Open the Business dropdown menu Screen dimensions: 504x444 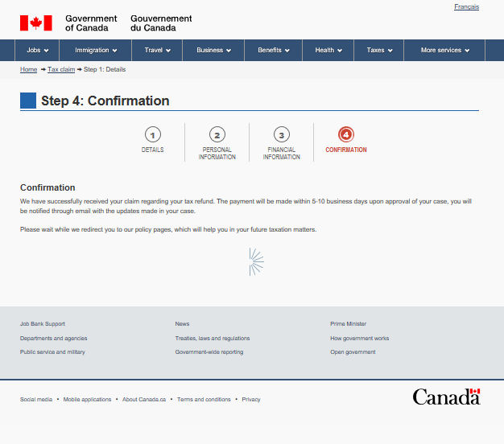tap(213, 50)
